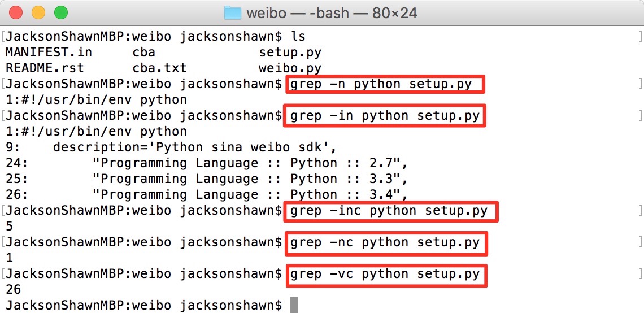644x313 pixels.
Task: Click the count result "26"
Action: 14,290
